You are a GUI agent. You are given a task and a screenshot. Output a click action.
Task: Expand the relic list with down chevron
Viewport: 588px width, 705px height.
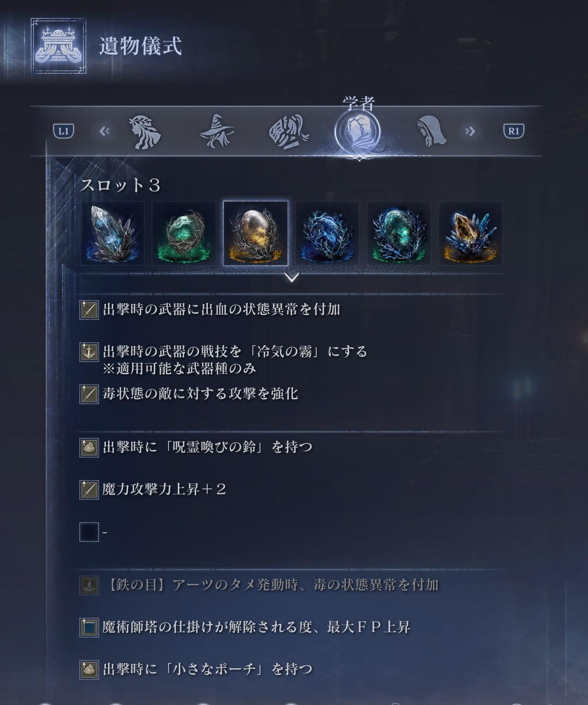pos(292,277)
